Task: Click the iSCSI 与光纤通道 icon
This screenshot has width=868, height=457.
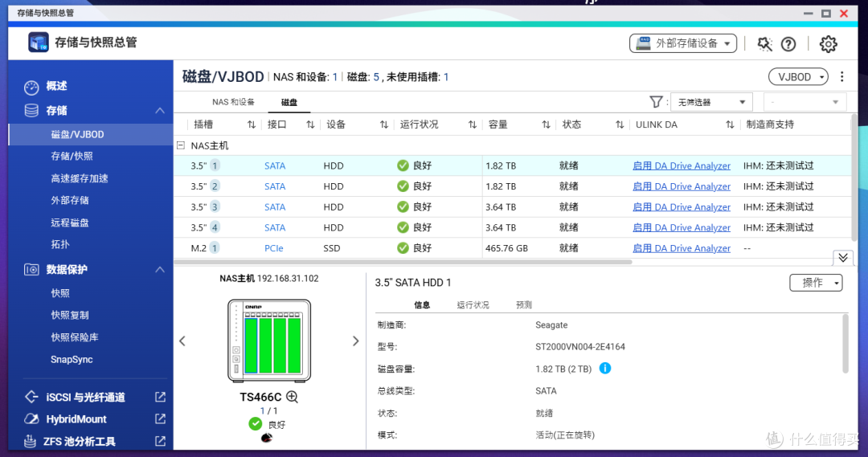Action: click(31, 397)
